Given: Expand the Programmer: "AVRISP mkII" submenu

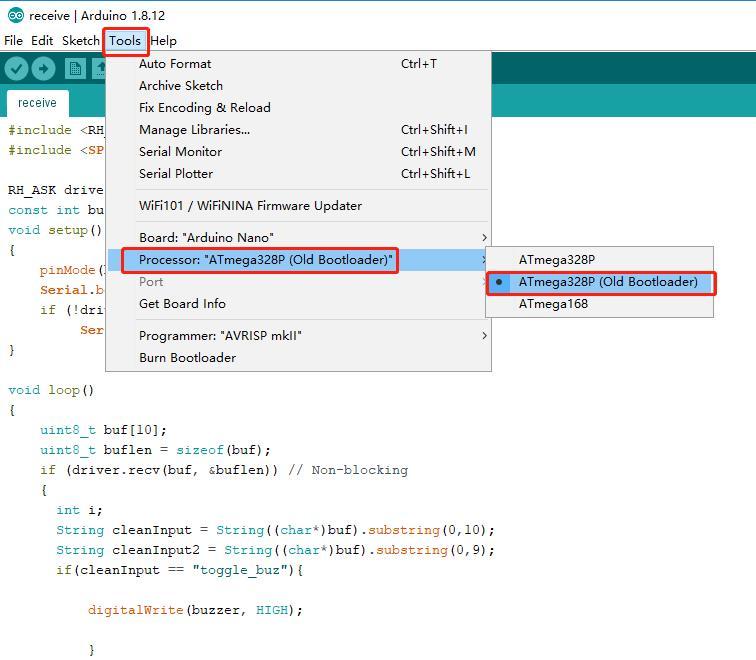Looking at the screenshot, I should (x=298, y=336).
